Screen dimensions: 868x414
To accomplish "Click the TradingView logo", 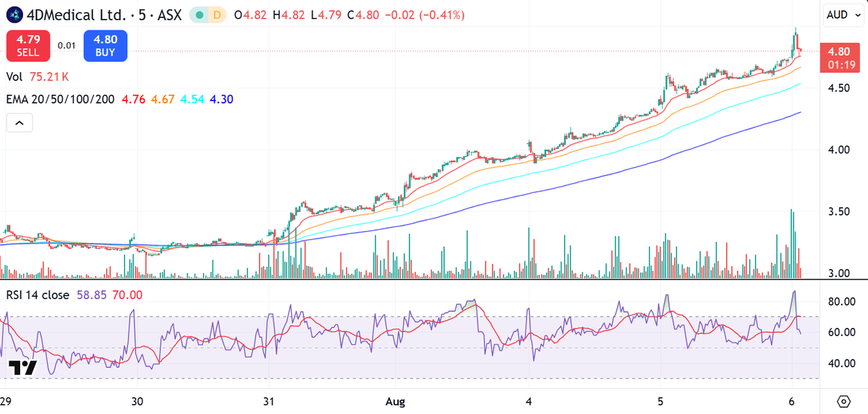I will pos(22,368).
